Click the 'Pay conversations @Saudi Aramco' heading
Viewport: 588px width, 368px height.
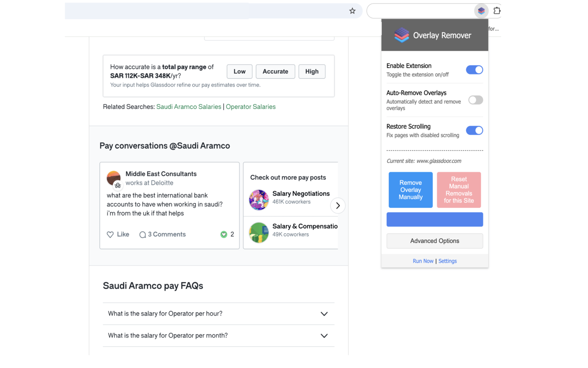pos(165,146)
